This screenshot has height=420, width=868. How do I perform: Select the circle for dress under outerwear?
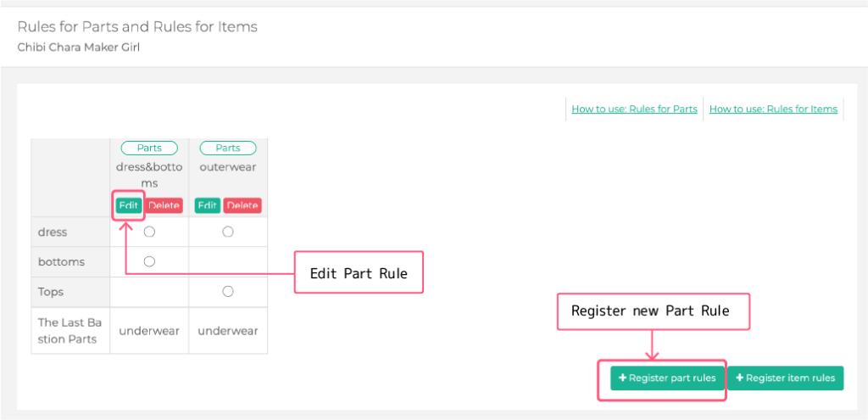coord(228,232)
